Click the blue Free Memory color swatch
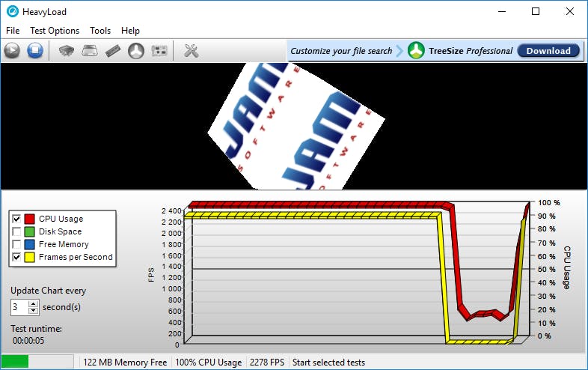This screenshot has height=370, width=588. pyautogui.click(x=30, y=244)
